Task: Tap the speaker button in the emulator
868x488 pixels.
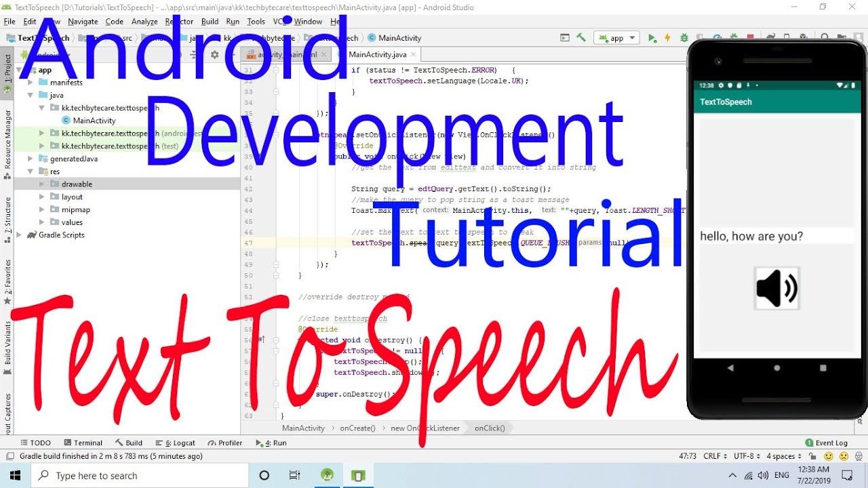Action: tap(777, 289)
